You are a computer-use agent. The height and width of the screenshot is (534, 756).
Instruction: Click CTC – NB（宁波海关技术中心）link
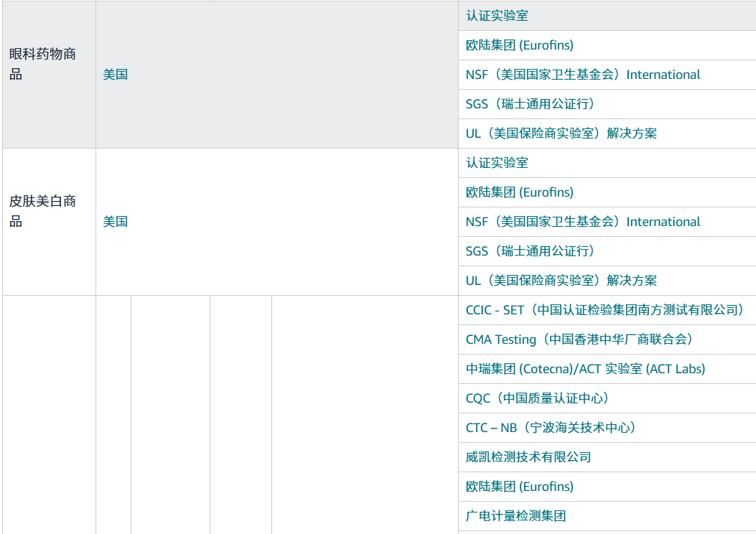pyautogui.click(x=551, y=428)
